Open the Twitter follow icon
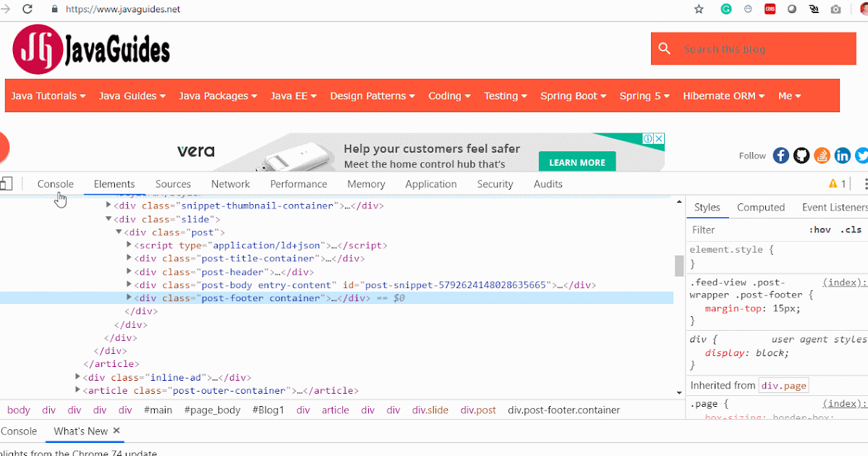 pos(862,156)
